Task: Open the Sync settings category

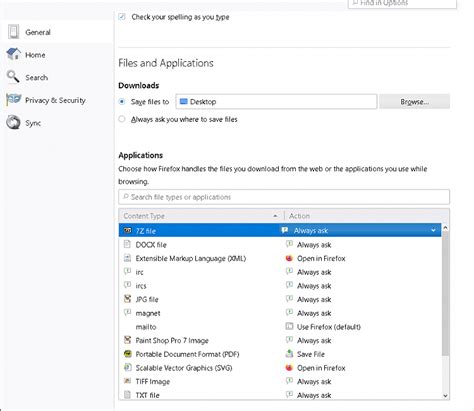Action: [x=57, y=123]
